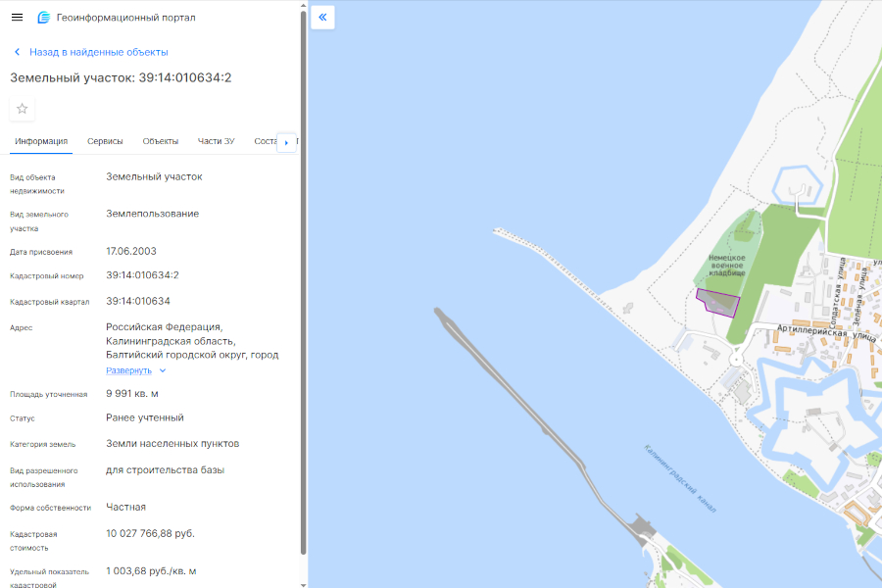Click the Назад в найденные объекты link

(x=98, y=52)
